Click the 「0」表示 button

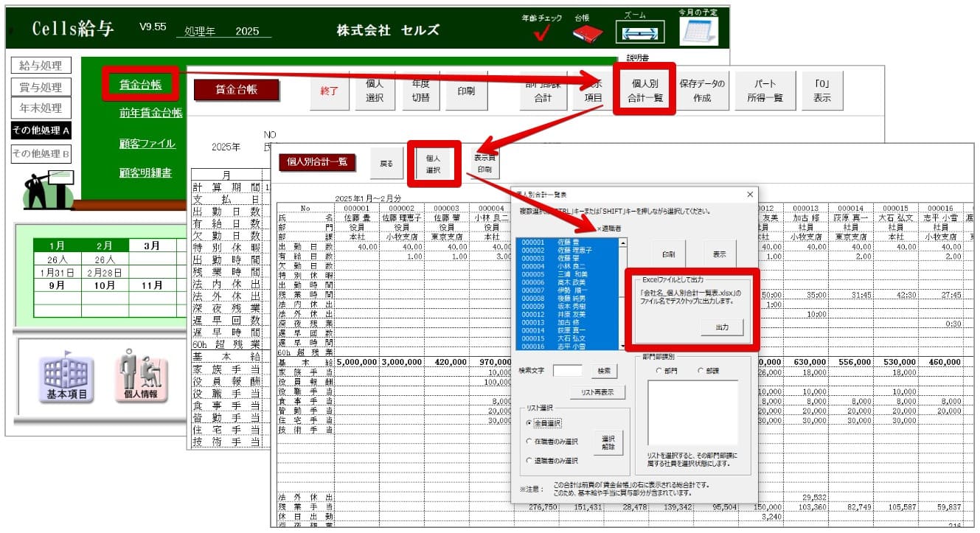point(822,91)
